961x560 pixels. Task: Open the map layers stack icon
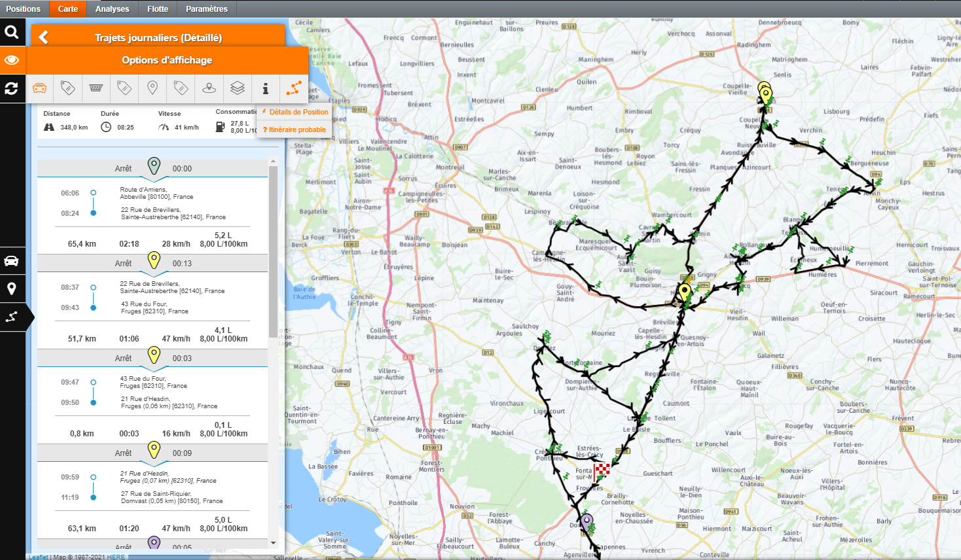click(237, 88)
